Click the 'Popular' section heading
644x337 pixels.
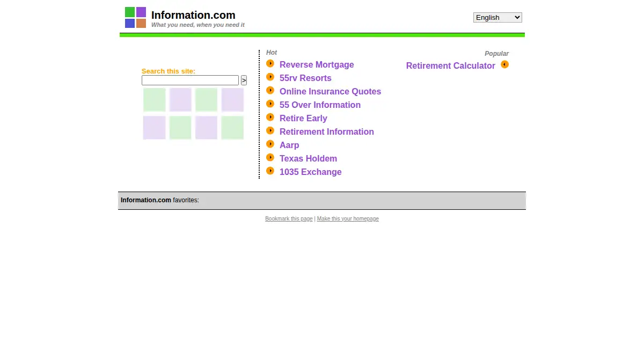pos(496,54)
